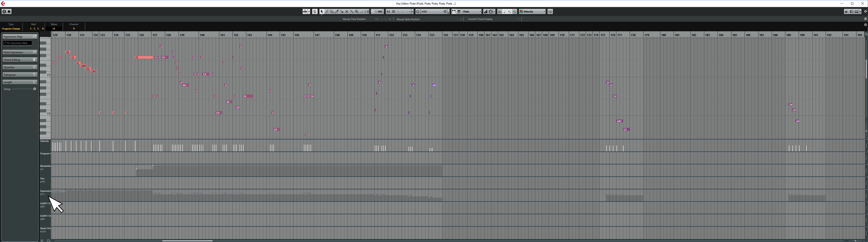Select the Zoom magnifier tool
This screenshot has width=868, height=242.
pos(357,12)
